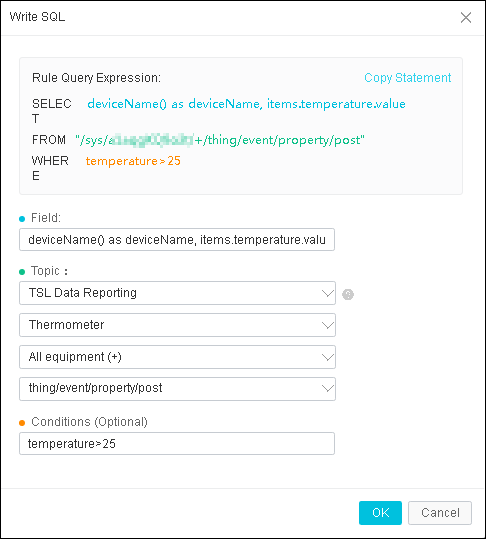Confirm with the OK button
This screenshot has width=486, height=539.
tap(380, 513)
